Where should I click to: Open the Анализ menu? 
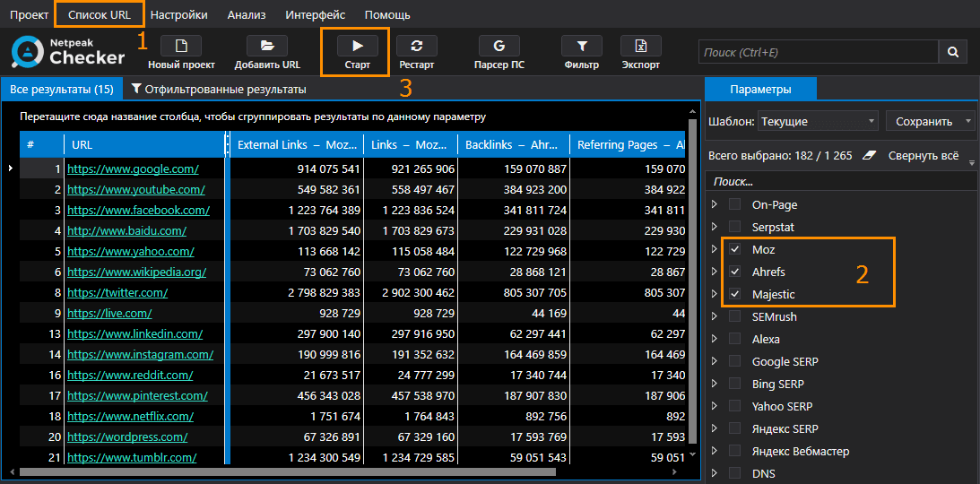coord(247,14)
